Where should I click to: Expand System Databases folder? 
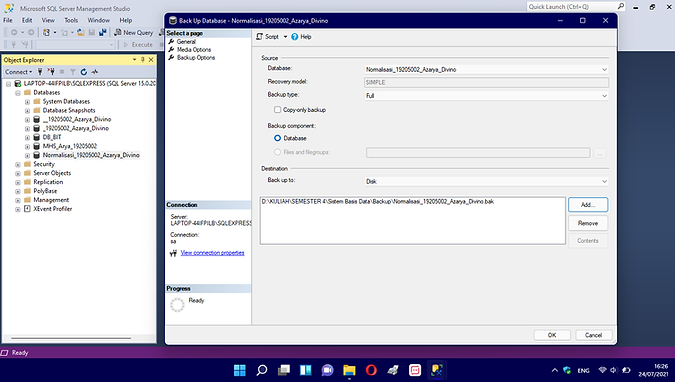pyautogui.click(x=27, y=102)
